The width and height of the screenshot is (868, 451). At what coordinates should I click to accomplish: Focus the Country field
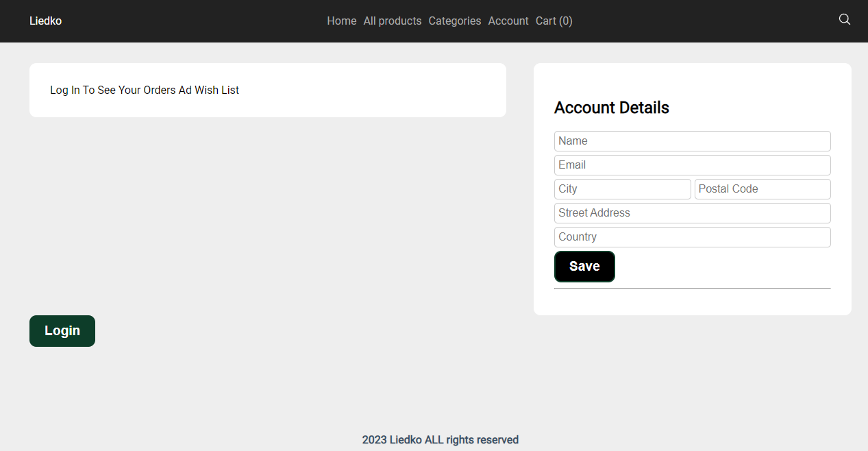click(693, 237)
